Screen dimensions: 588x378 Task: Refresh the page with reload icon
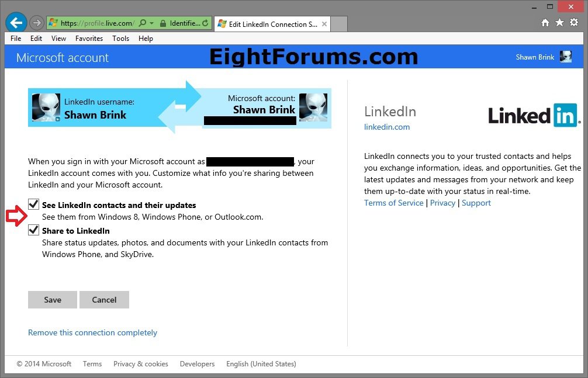[206, 23]
